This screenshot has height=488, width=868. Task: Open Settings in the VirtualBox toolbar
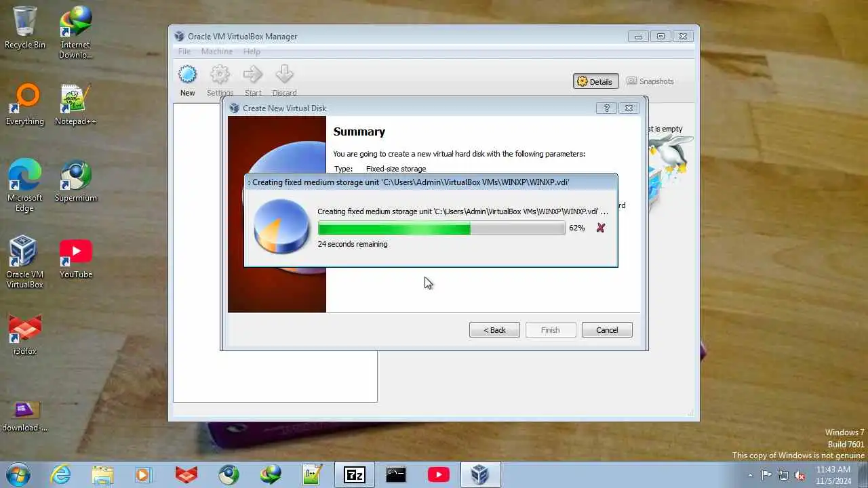click(x=220, y=81)
